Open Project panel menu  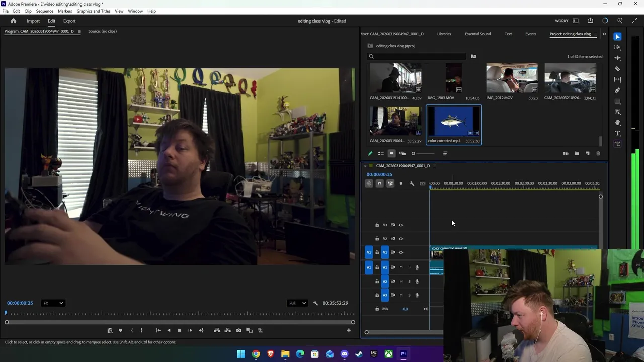(x=596, y=34)
